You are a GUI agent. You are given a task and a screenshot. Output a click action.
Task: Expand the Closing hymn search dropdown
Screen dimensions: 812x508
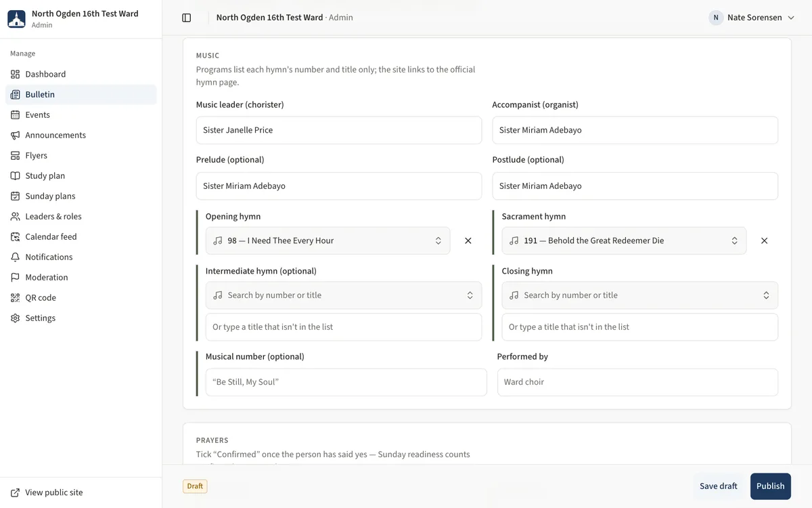(x=640, y=295)
